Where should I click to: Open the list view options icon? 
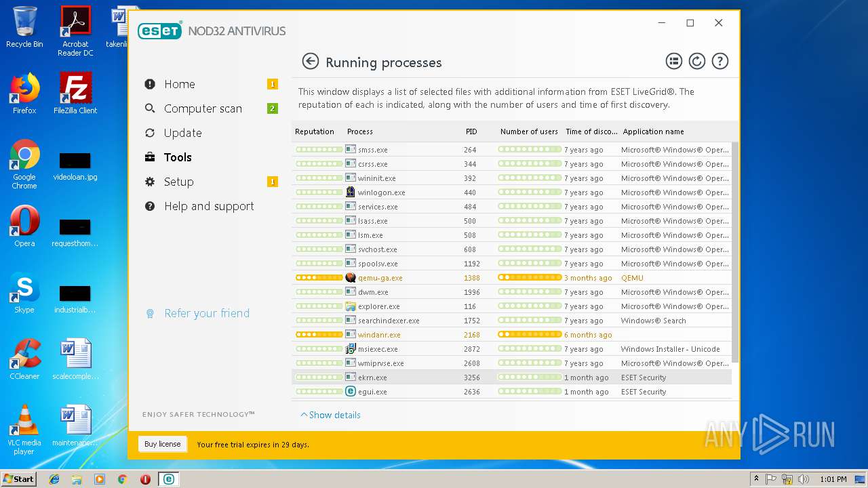tap(673, 62)
